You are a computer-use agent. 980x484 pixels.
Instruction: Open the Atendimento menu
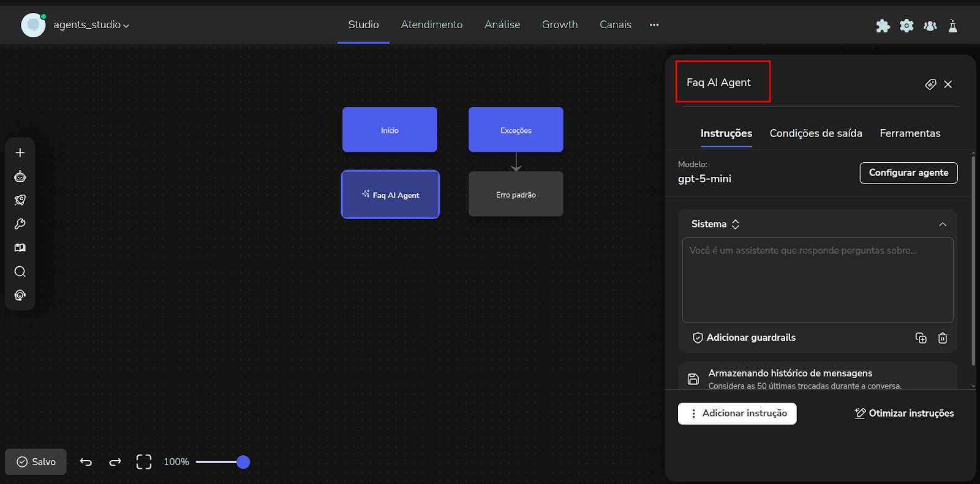pos(431,24)
